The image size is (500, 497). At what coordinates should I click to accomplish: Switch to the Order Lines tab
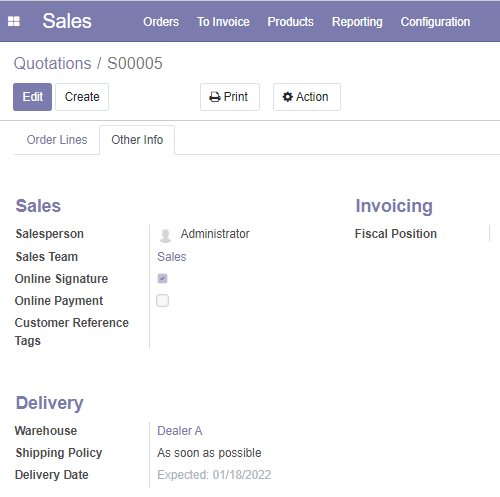57,140
